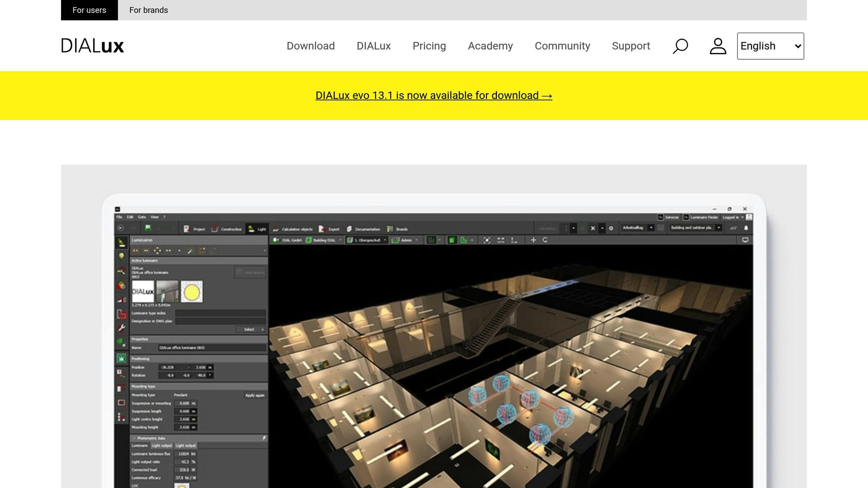The image size is (868, 488).
Task: Click the red wrench tool icon
Action: click(x=122, y=328)
